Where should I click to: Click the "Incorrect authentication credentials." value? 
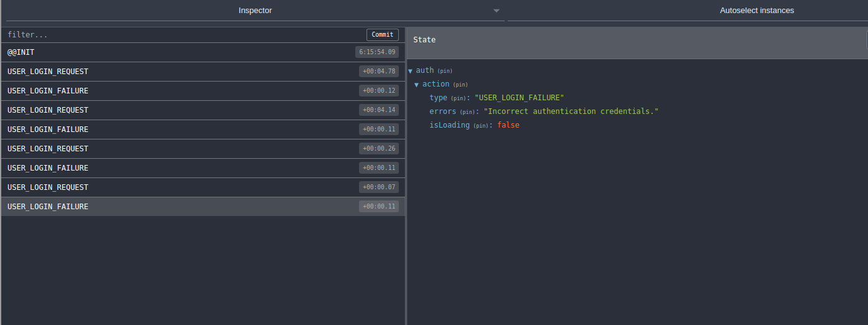coord(571,111)
